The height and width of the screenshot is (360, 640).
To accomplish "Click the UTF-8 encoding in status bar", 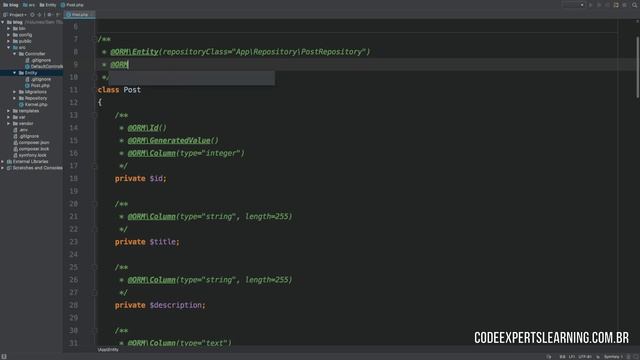I will [586, 357].
